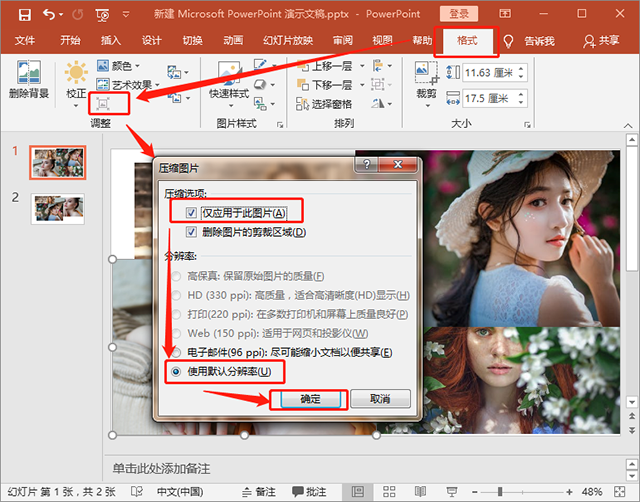Click the 共享 (Share) button

(x=601, y=40)
